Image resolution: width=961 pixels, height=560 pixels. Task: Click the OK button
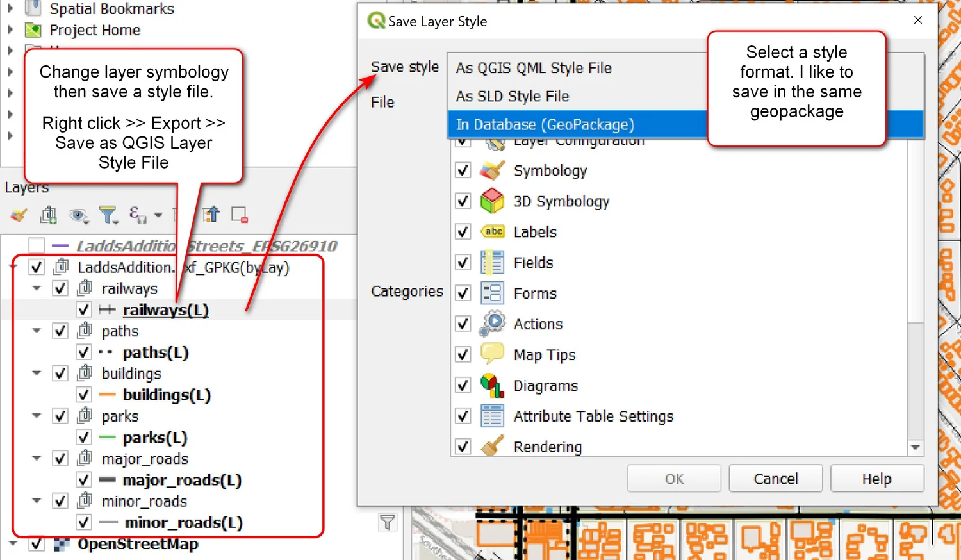pos(674,478)
